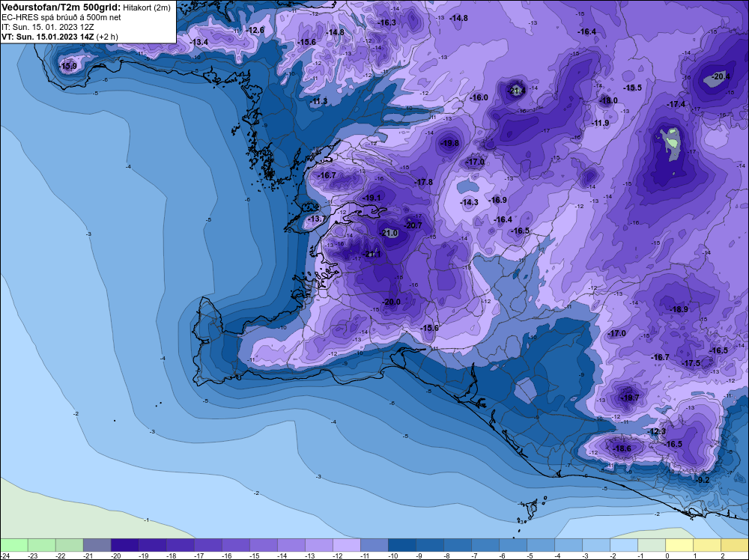The image size is (749, 560).
Task: Click the -23 light green legend swatch
Action: [41, 545]
